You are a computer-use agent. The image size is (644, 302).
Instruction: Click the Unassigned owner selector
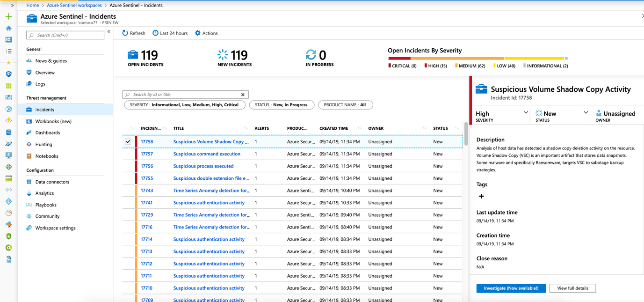point(615,116)
